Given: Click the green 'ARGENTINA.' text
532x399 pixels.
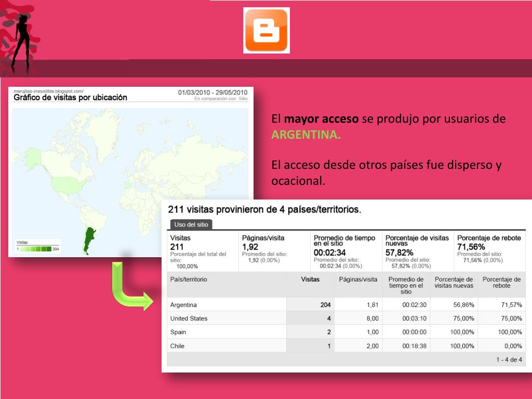Looking at the screenshot, I should click(305, 135).
